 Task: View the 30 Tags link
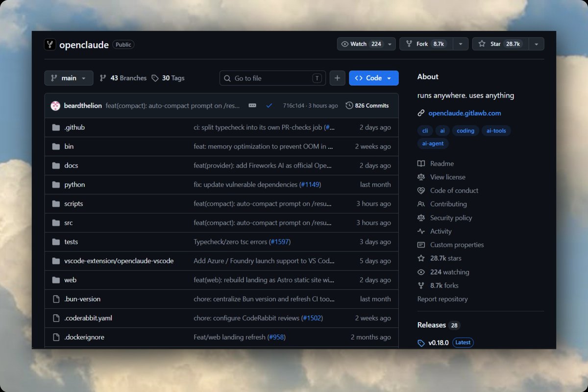[168, 78]
